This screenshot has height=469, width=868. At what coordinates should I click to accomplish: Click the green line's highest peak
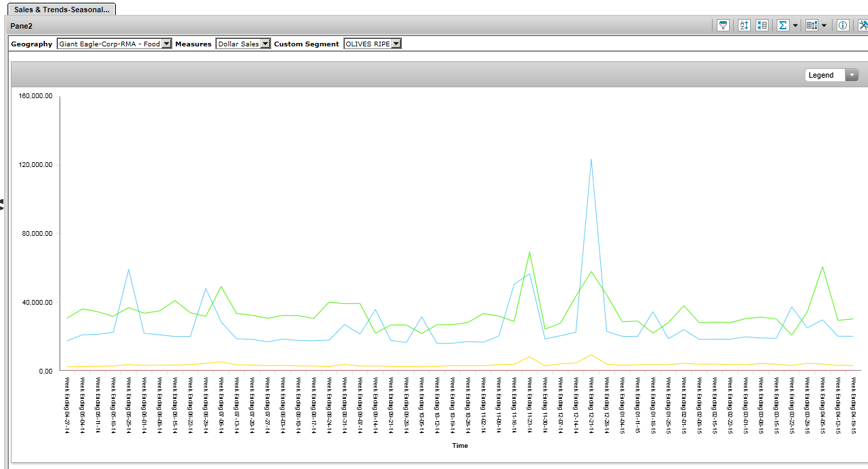tap(529, 252)
